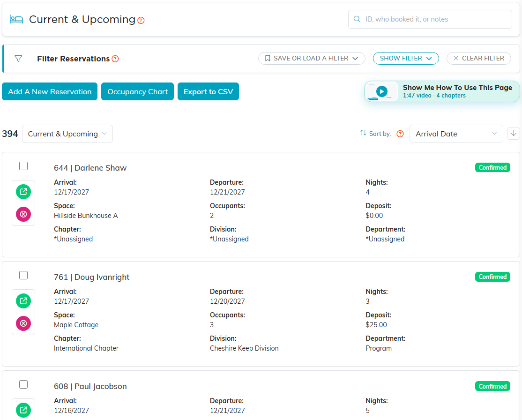This screenshot has width=522, height=420.
Task: Click the title 608 | Paul Jacobson
Action: (90, 386)
